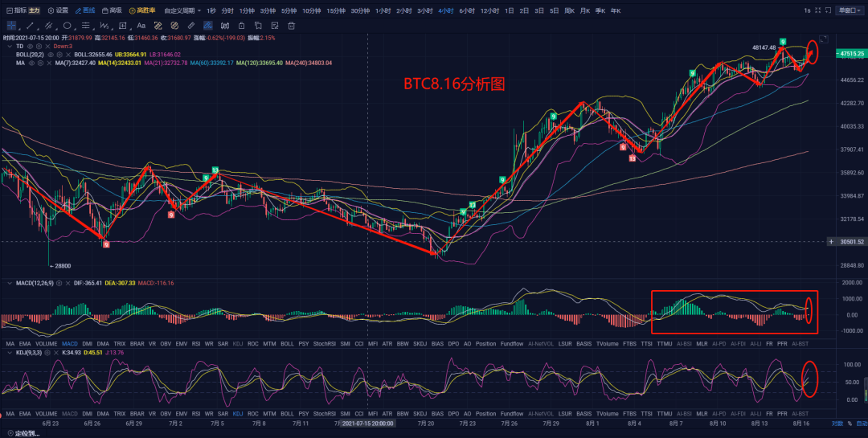Switch KDJ pane to Fundflow indicator
Image resolution: width=868 pixels, height=438 pixels.
(511, 414)
